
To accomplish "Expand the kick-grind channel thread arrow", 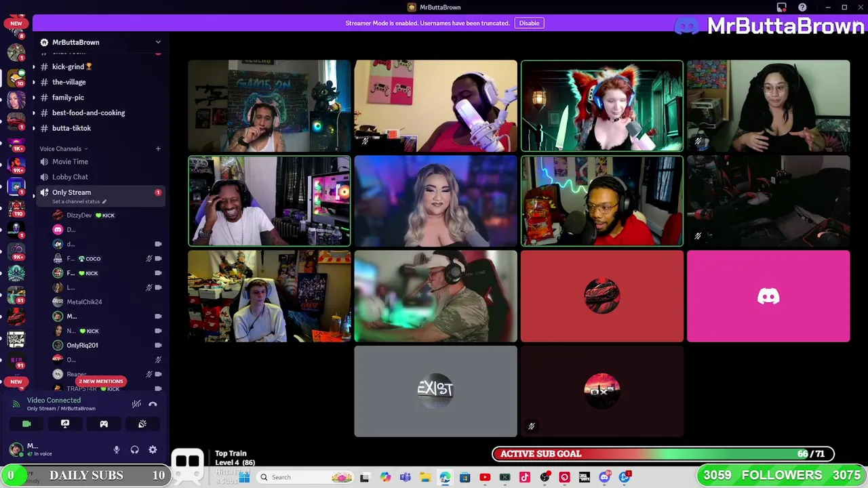I will pos(34,66).
